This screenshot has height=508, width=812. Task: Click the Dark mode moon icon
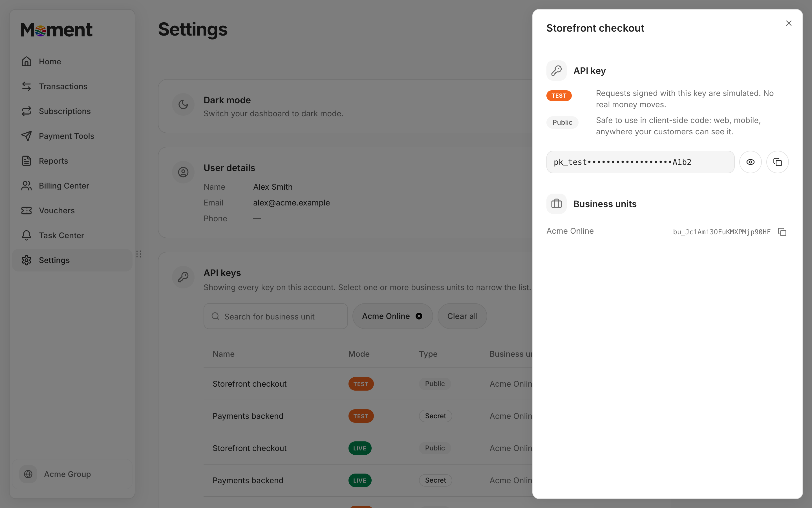pyautogui.click(x=183, y=104)
